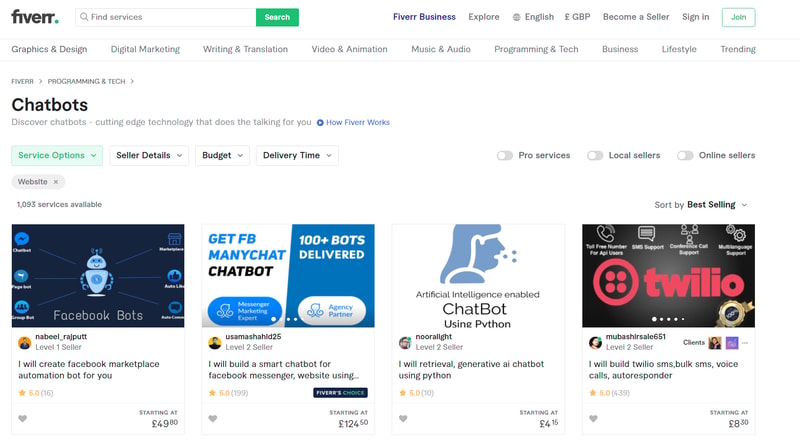The image size is (800, 447).
Task: Click the Fiverr logo
Action: (x=35, y=17)
